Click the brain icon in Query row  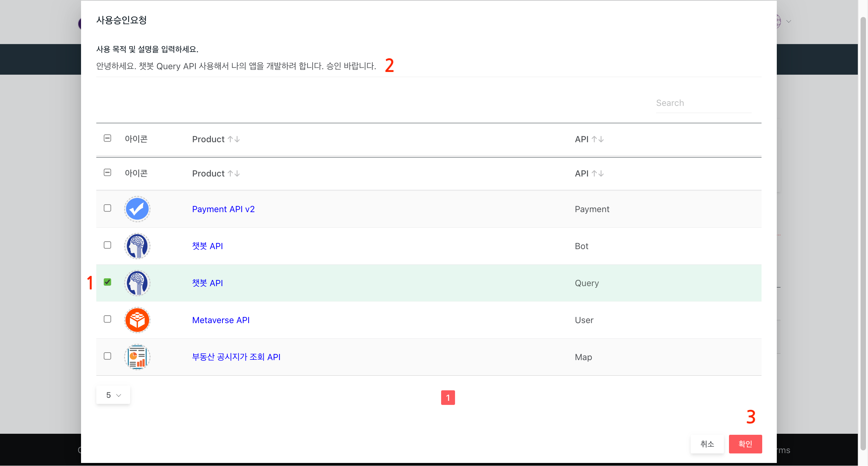tap(137, 283)
